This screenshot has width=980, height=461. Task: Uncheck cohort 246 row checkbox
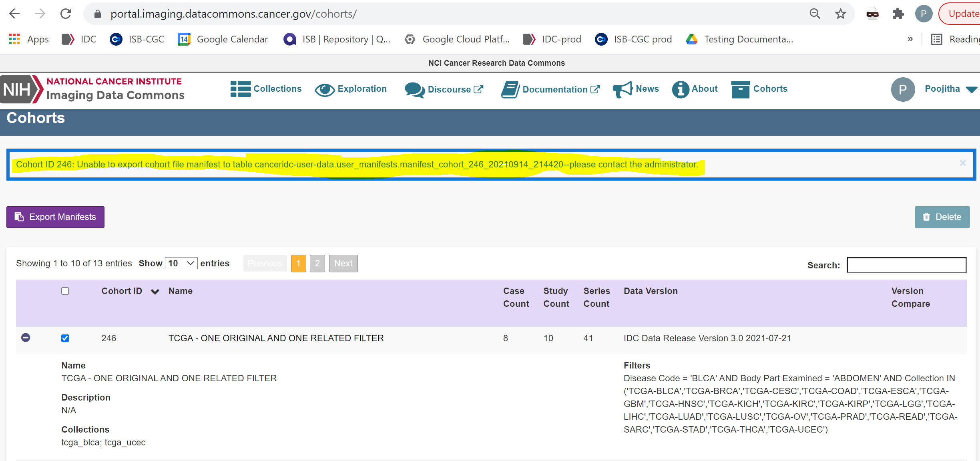pyautogui.click(x=65, y=338)
